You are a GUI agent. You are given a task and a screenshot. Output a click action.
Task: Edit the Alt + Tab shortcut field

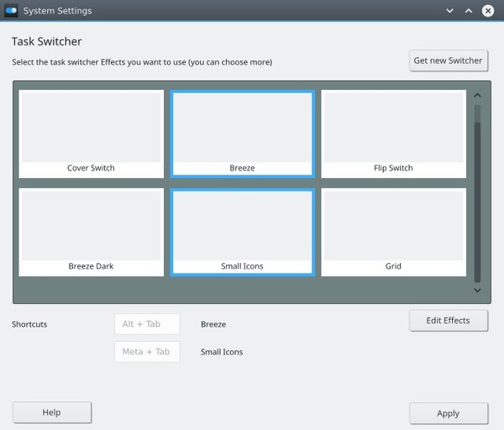tap(147, 324)
